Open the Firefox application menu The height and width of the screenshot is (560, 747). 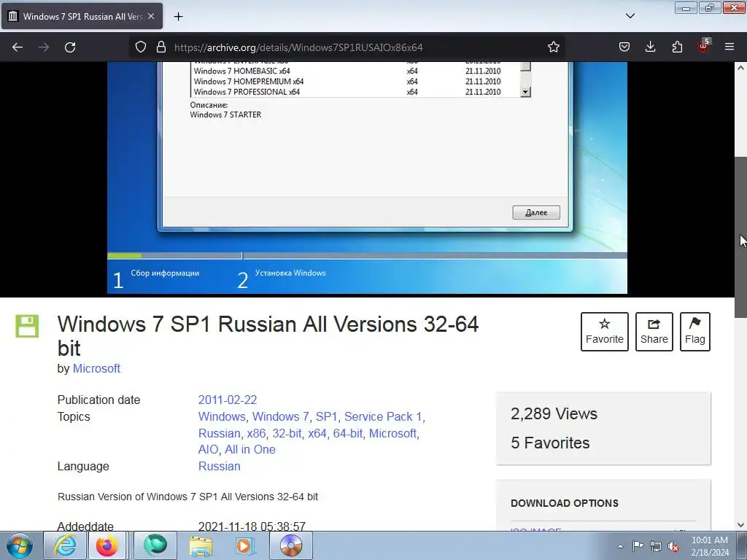click(729, 47)
